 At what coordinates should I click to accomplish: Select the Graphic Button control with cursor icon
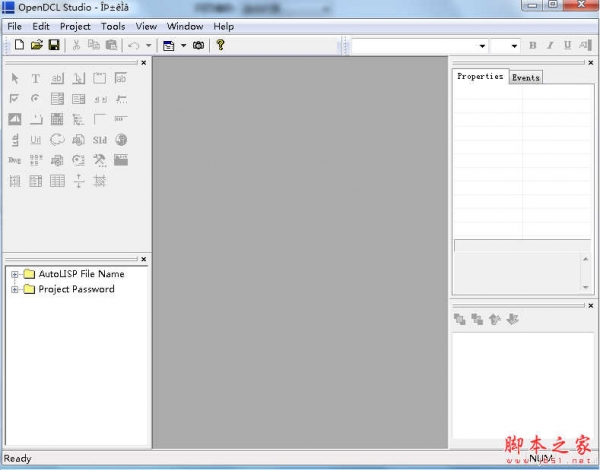click(78, 78)
